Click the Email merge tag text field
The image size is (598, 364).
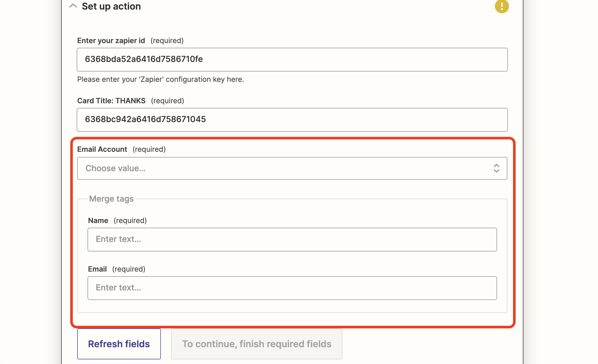pos(292,288)
